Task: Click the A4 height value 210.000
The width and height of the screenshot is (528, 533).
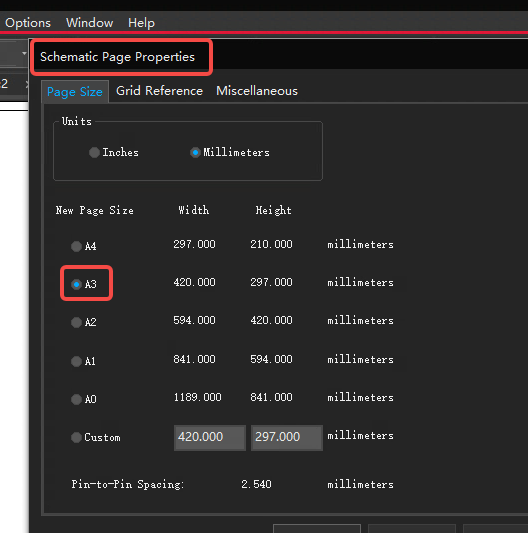Action: click(271, 244)
